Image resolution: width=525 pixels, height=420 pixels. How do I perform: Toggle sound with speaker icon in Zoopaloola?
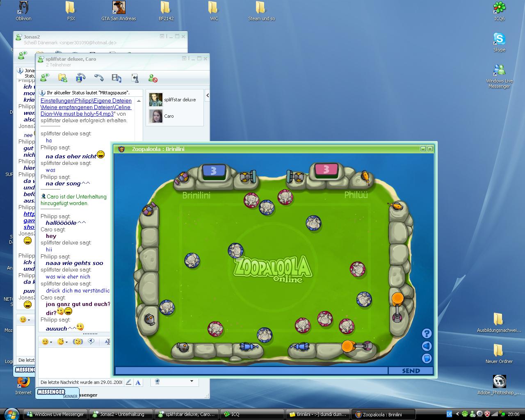(427, 346)
